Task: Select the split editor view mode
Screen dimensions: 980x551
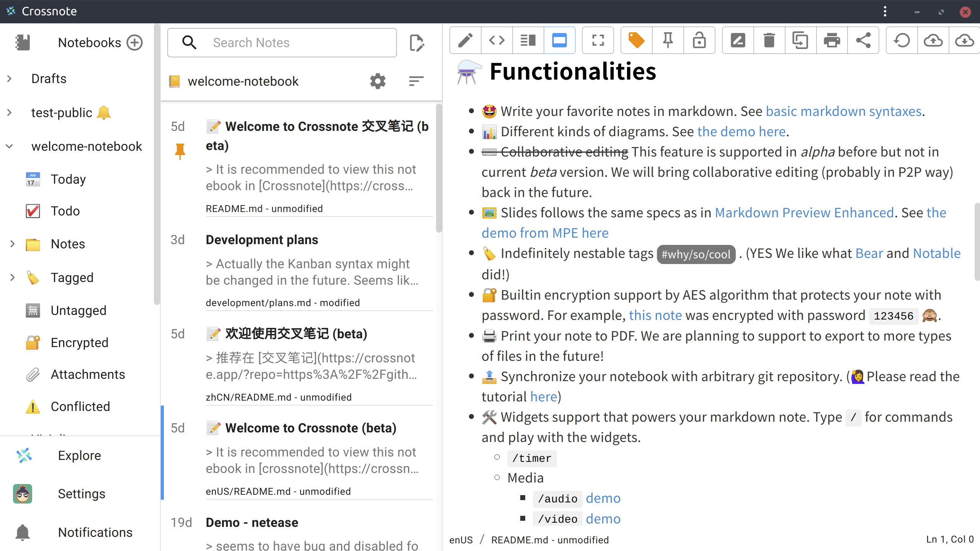Action: click(528, 40)
